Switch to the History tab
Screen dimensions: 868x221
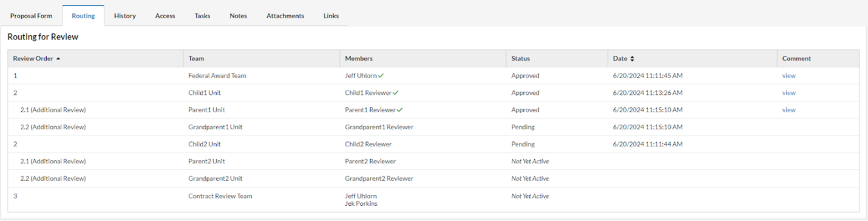coord(125,16)
